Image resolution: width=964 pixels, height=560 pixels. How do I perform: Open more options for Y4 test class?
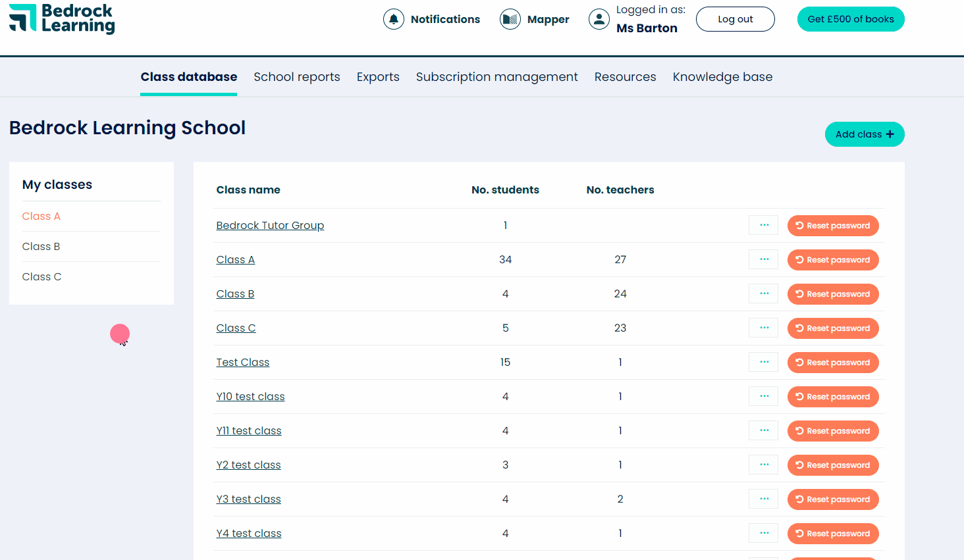click(x=764, y=533)
